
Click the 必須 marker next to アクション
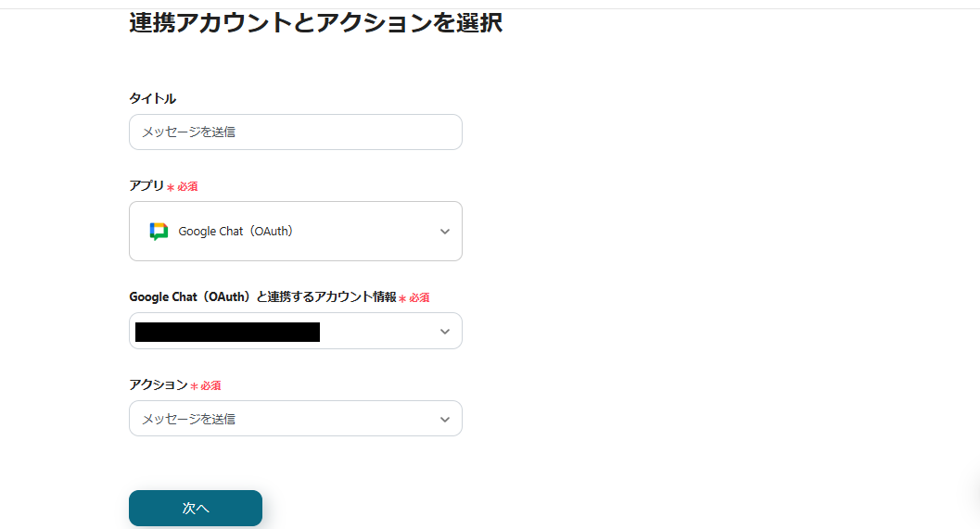(x=210, y=386)
